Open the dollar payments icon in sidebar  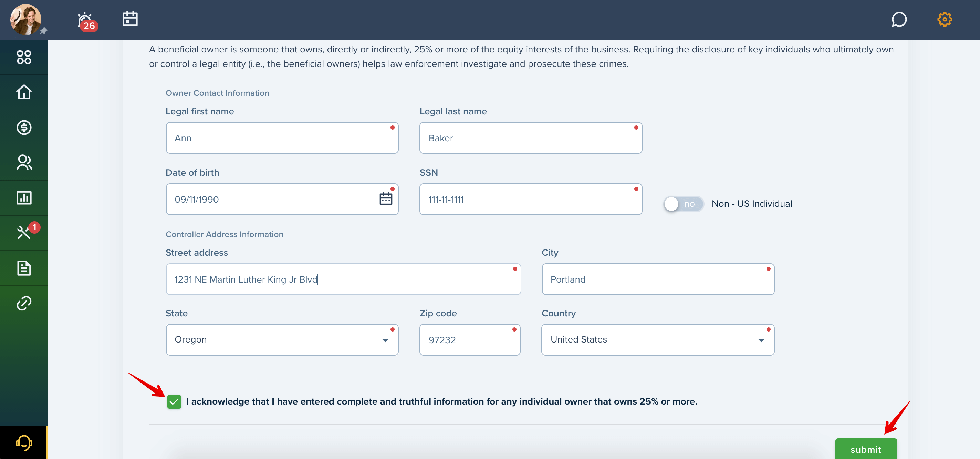pos(24,127)
